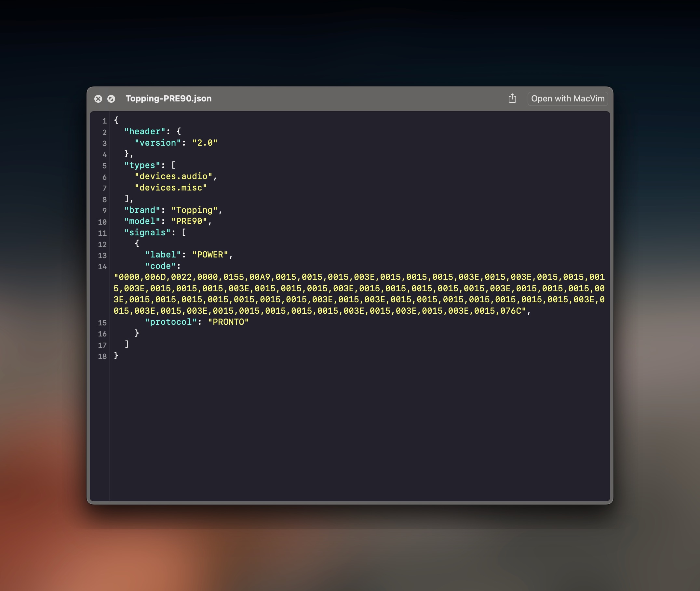Click the Open with MacVim button
The height and width of the screenshot is (591, 700).
coord(567,98)
